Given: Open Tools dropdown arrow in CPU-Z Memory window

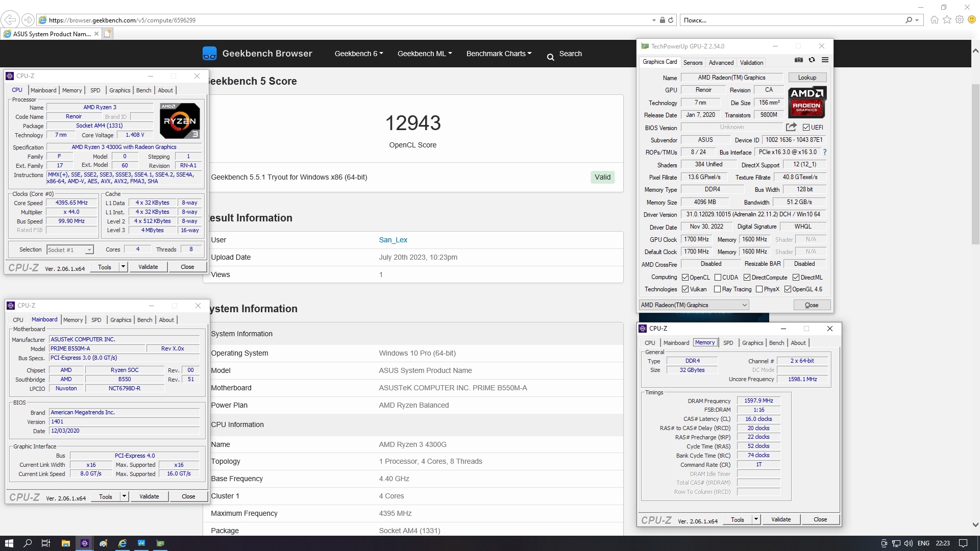Looking at the screenshot, I should (756, 519).
